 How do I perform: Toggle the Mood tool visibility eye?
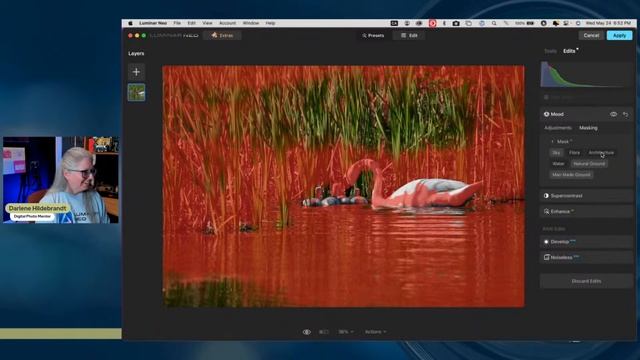click(613, 114)
